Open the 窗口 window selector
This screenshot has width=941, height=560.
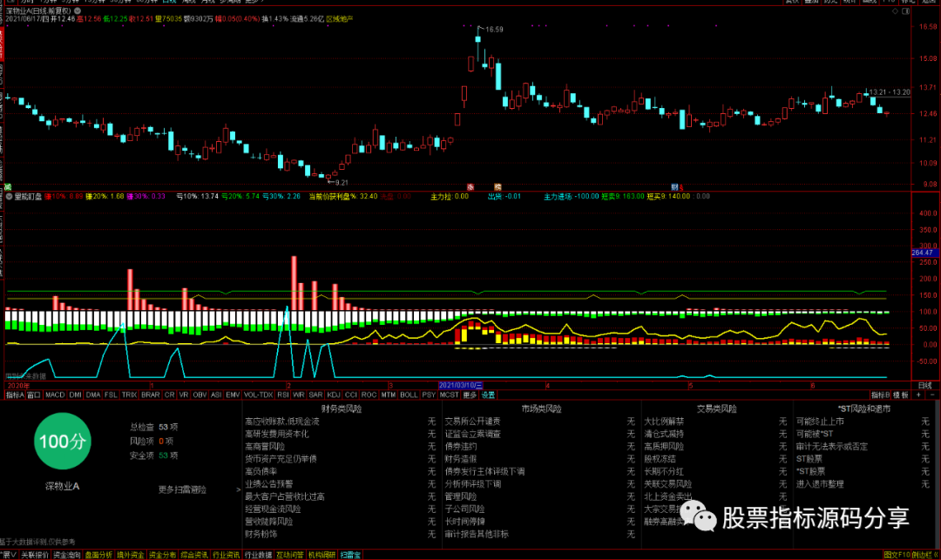click(x=34, y=395)
